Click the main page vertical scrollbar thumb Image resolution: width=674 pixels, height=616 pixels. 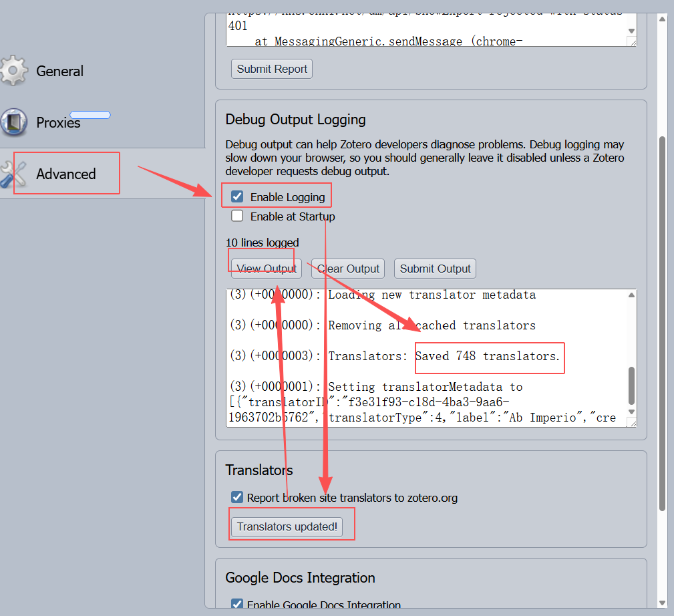(663, 323)
